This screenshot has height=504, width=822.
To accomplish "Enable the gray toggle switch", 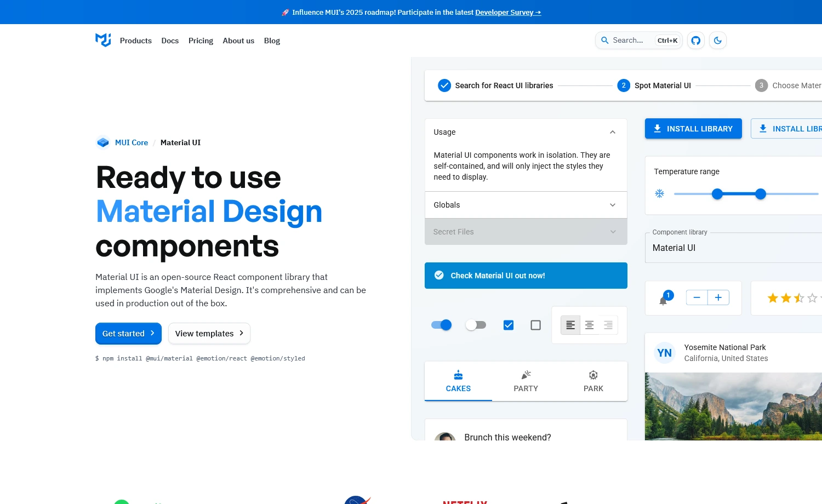I will pos(476,325).
